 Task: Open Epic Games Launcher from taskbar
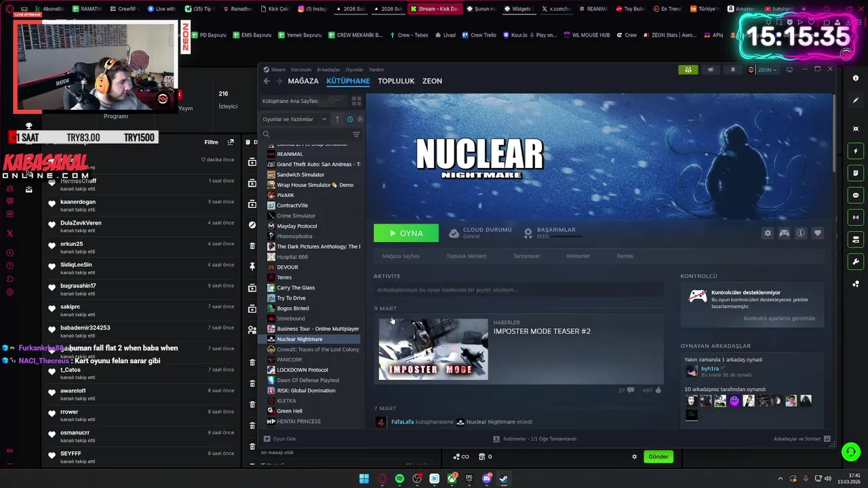tap(469, 479)
